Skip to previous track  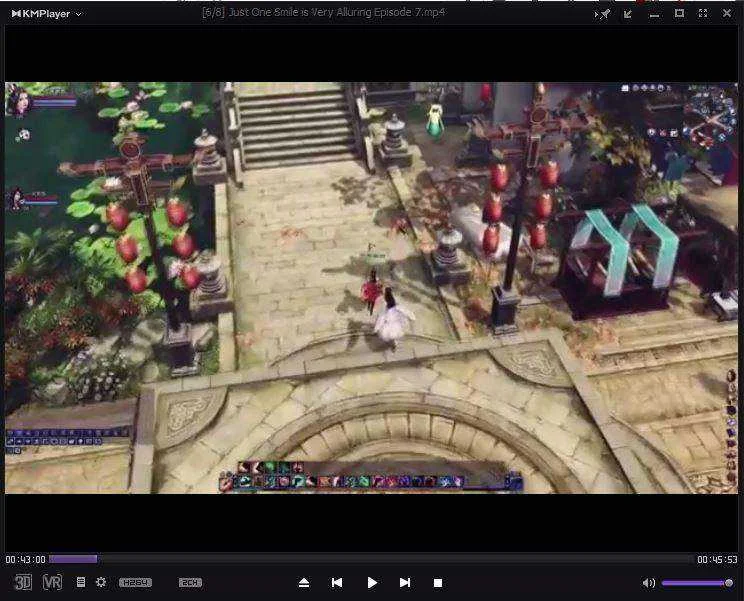337,583
